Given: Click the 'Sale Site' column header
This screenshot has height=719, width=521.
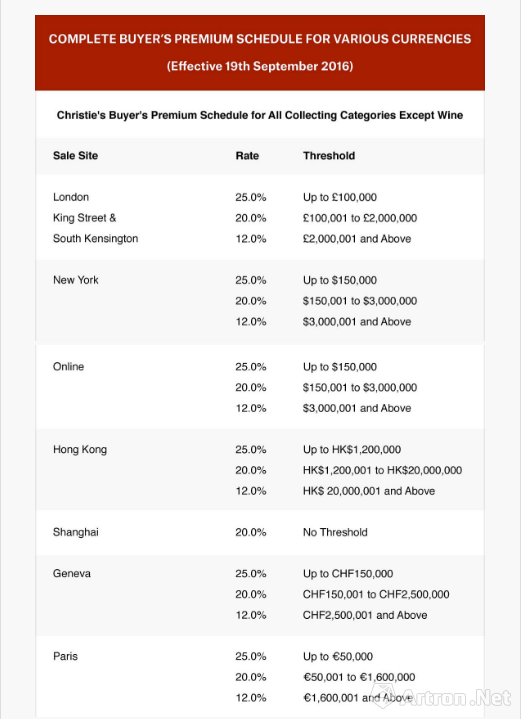Looking at the screenshot, I should click(75, 155).
